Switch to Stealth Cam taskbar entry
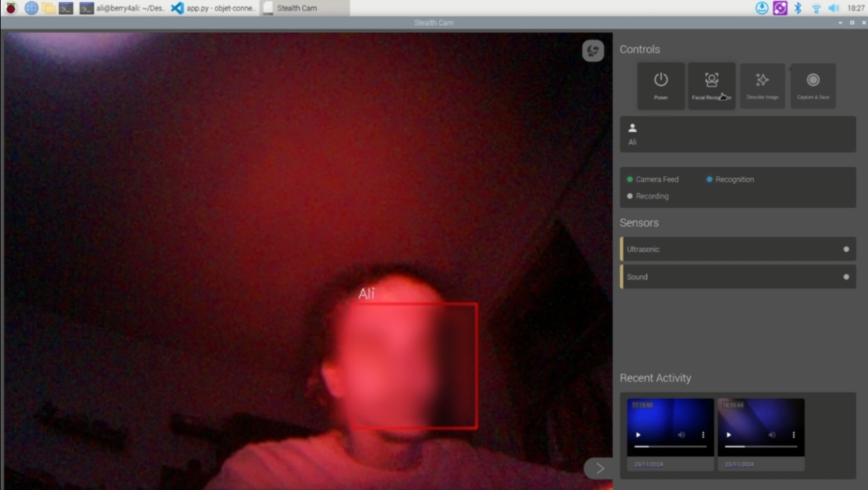Screen dimensions: 868x490 [304, 8]
